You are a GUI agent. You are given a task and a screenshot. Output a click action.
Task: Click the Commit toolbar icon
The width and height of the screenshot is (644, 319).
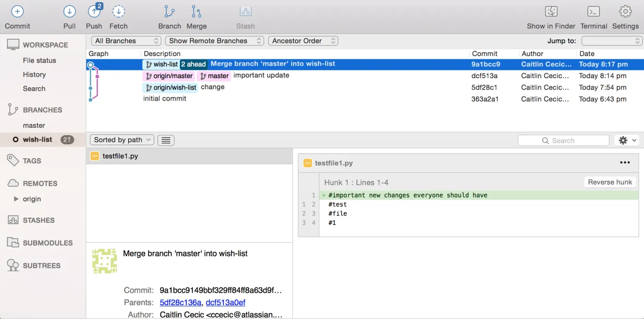pos(17,11)
